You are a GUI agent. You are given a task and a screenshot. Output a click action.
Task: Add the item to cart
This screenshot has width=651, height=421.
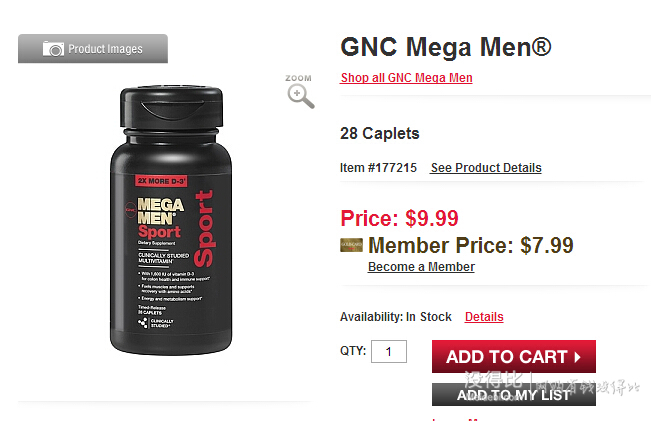click(514, 356)
